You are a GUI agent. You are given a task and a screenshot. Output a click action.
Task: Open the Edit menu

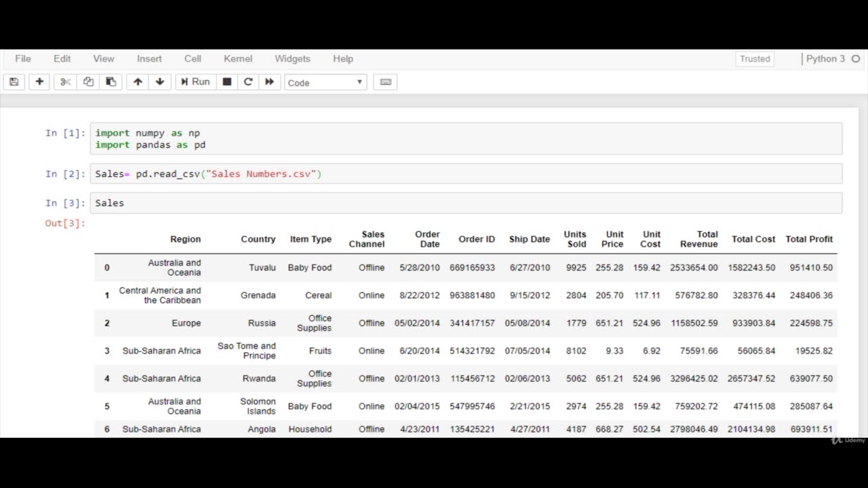tap(62, 59)
